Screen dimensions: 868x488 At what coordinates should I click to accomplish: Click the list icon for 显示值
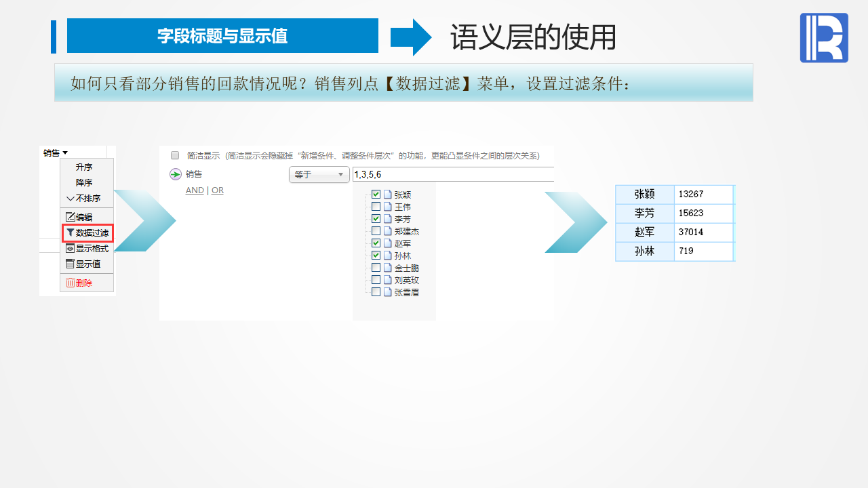click(70, 264)
